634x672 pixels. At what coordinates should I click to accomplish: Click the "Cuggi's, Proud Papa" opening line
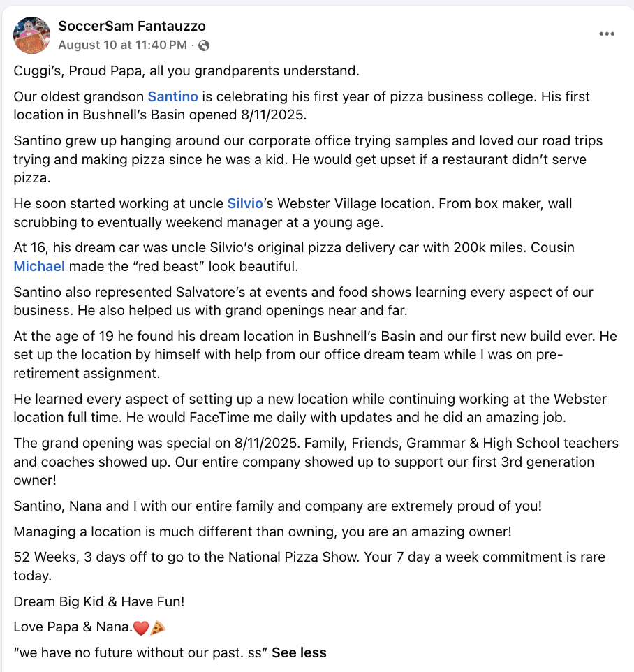coord(186,71)
